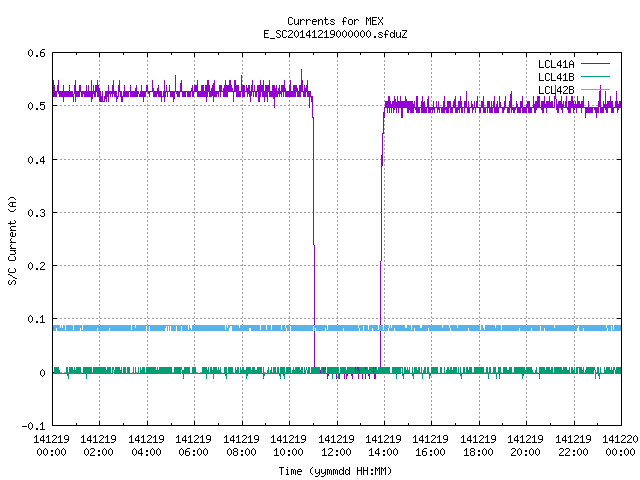
Task: Click the green LCL41B trace band at 18:00
Action: pos(479,370)
